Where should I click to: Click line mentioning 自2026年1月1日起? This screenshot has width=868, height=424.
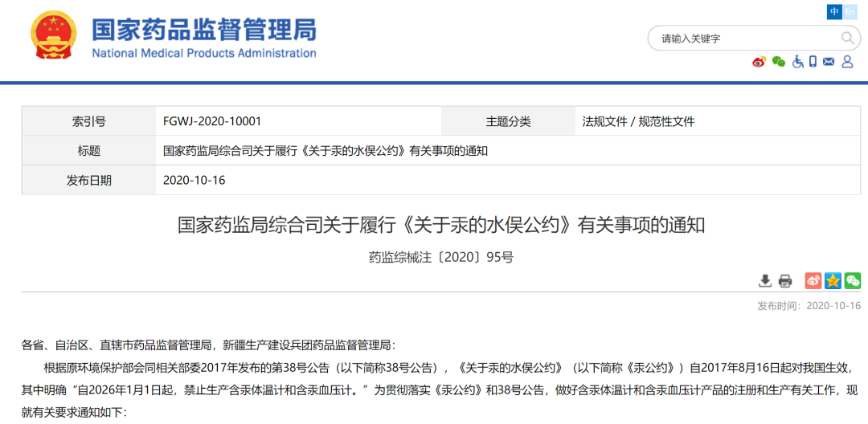pos(441,389)
